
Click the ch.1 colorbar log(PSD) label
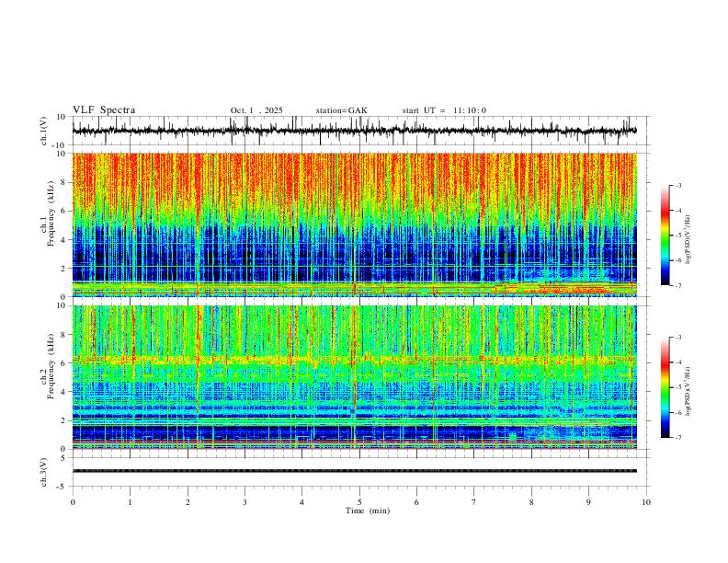(688, 240)
